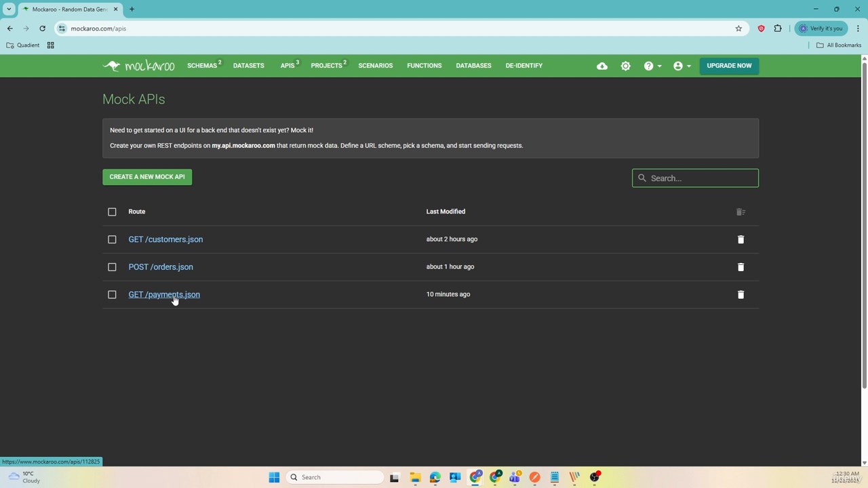
Task: Tick the POST /orders.json checkbox
Action: point(112,267)
